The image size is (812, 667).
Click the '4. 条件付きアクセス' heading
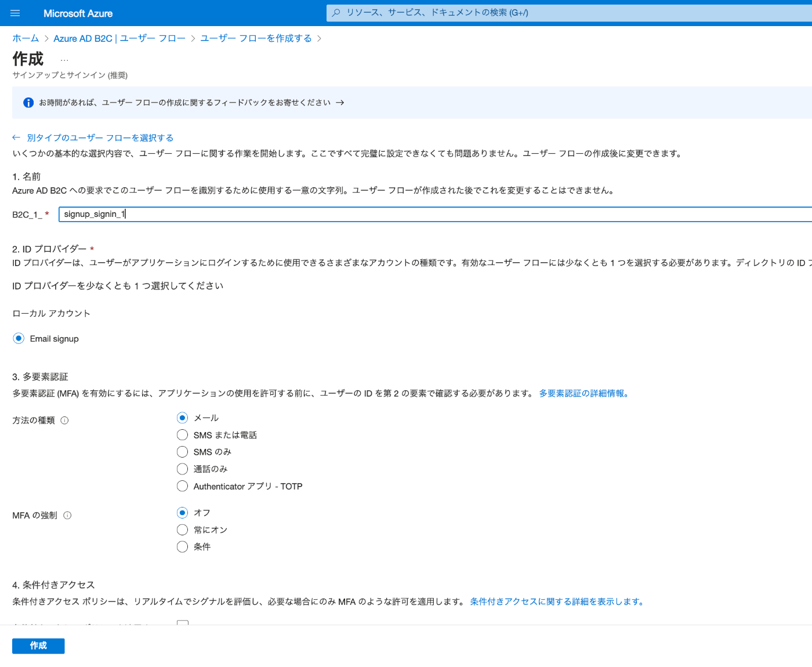pos(53,585)
